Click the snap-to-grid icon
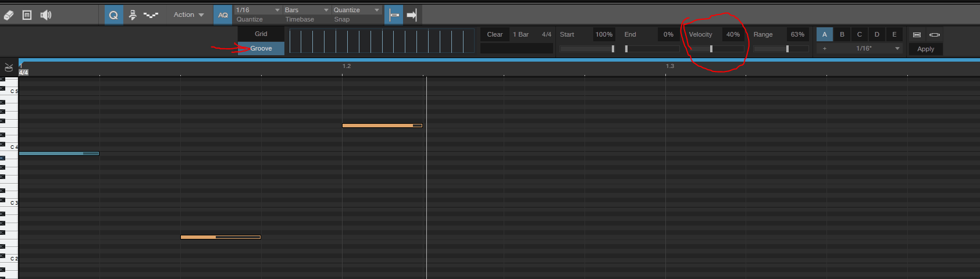The height and width of the screenshot is (279, 980). 394,15
